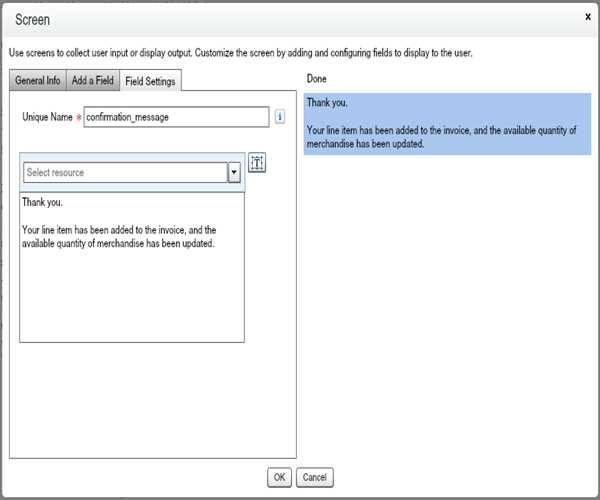Switch to the General Info tab

(37, 81)
